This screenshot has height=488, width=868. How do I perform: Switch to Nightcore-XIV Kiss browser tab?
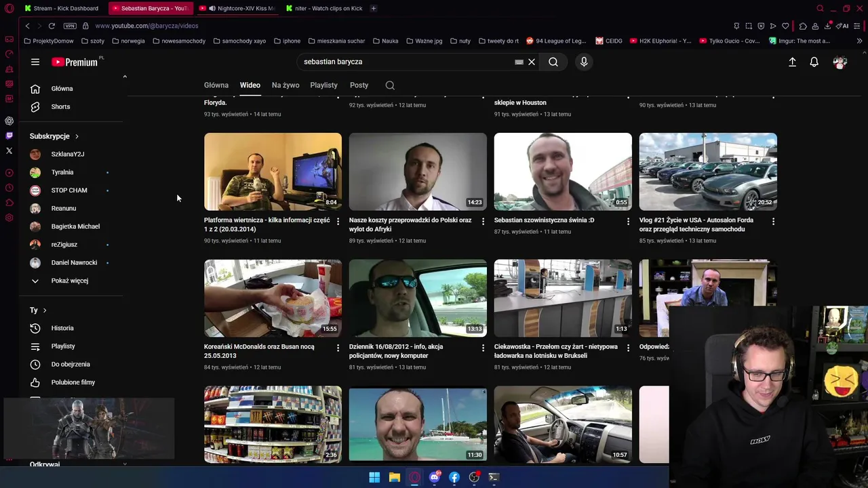point(239,8)
